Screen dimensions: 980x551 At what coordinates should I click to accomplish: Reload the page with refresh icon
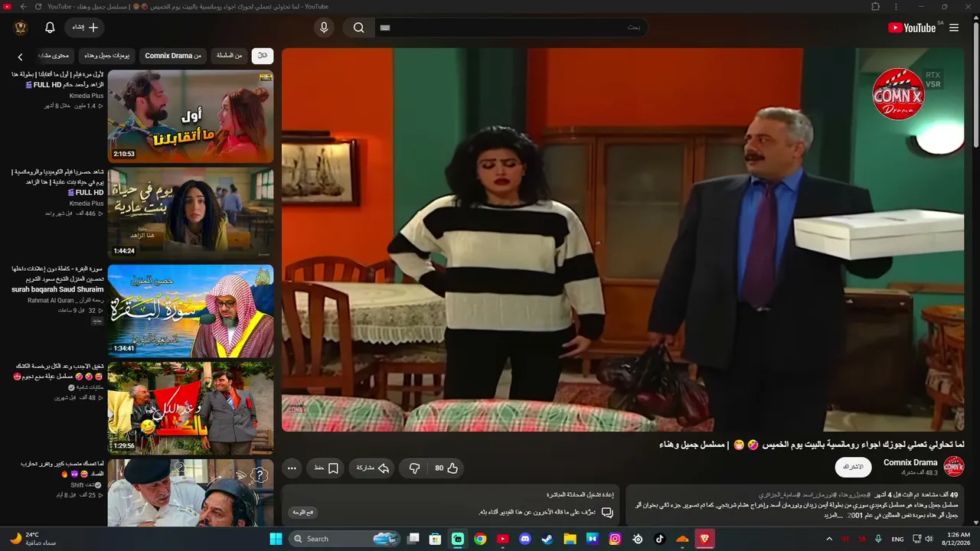pos(37,7)
